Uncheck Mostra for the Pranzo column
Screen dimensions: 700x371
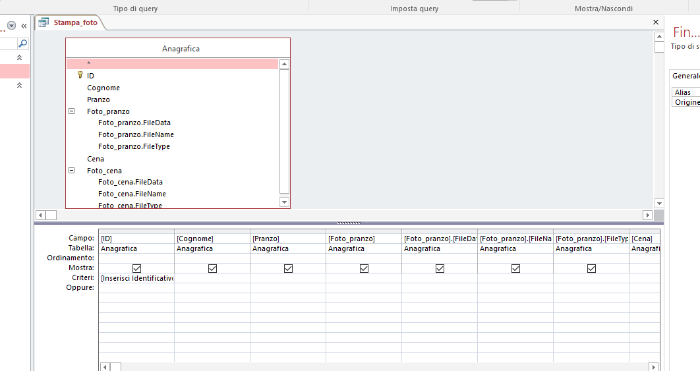coord(288,268)
